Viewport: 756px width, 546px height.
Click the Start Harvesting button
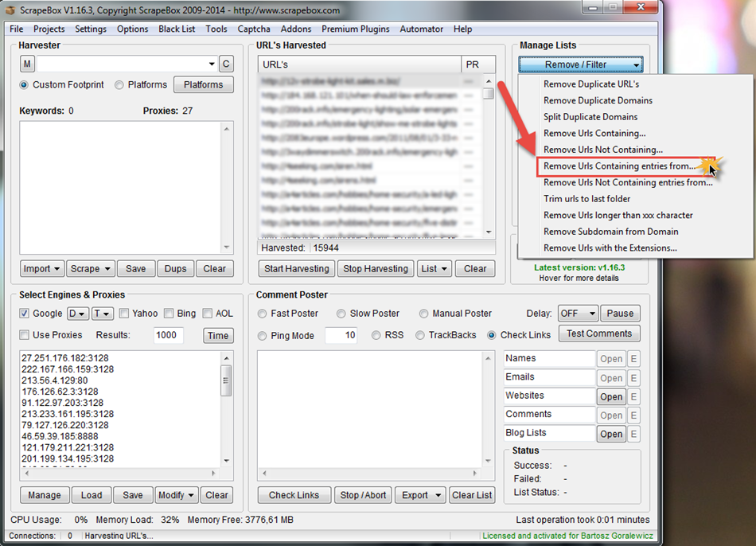point(297,269)
